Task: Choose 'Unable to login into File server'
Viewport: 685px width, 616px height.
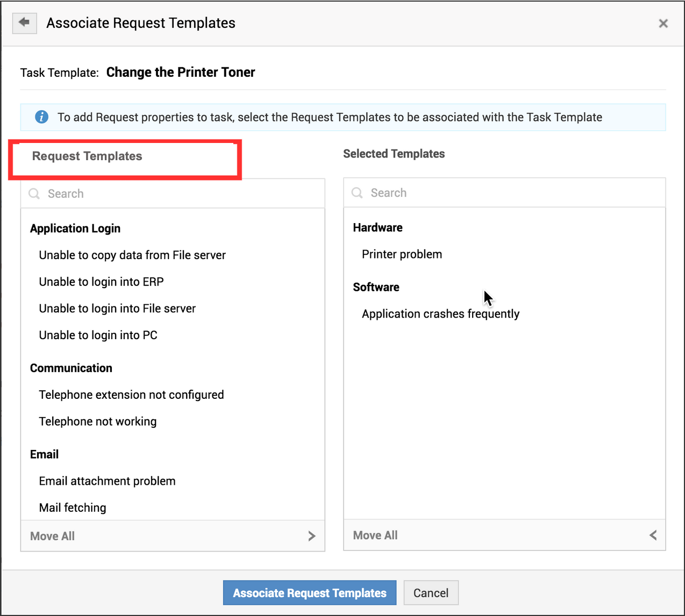Action: pos(117,309)
